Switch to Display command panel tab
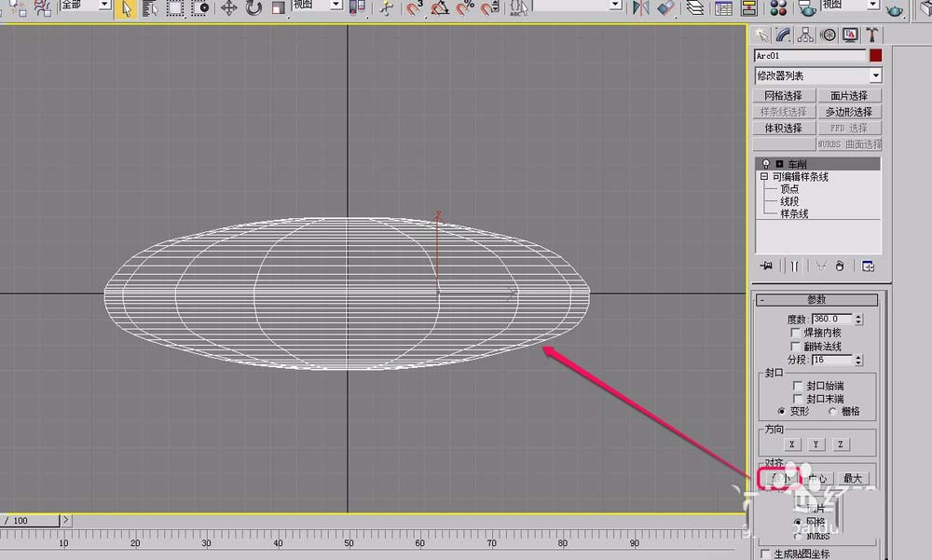The image size is (932, 560). click(x=849, y=35)
